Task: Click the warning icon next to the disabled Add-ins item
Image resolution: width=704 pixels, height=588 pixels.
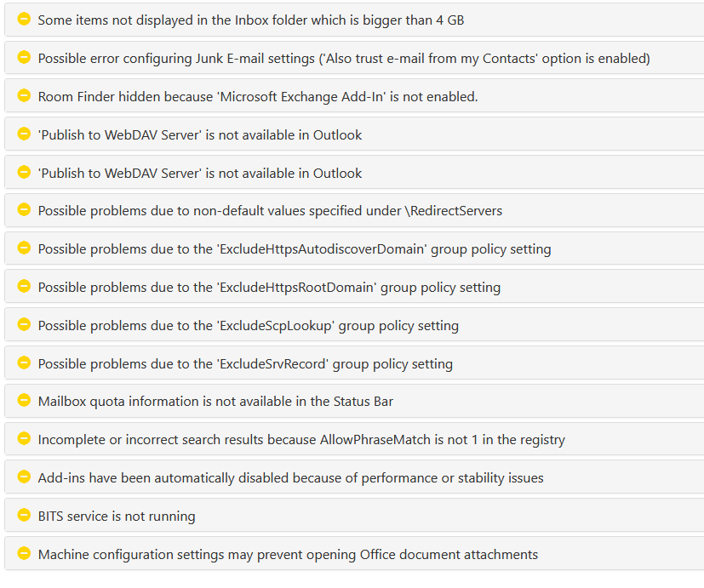Action: 23,477
